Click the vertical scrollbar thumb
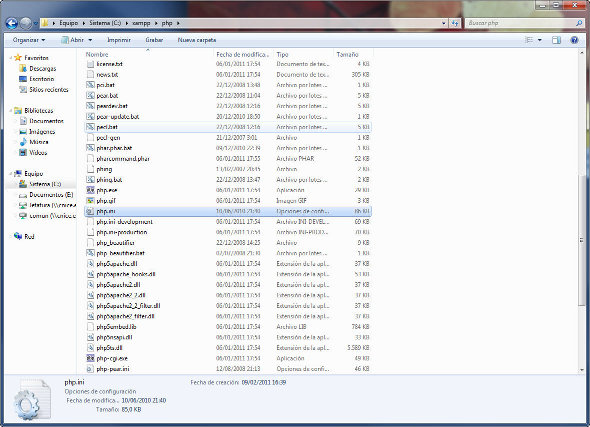Image resolution: width=590 pixels, height=427 pixels. click(582, 240)
